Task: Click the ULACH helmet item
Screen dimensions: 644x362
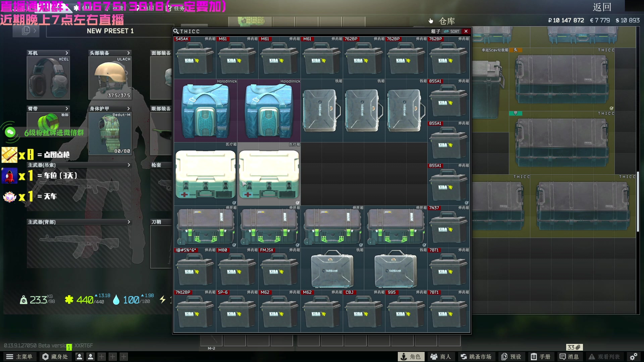Action: (110, 78)
